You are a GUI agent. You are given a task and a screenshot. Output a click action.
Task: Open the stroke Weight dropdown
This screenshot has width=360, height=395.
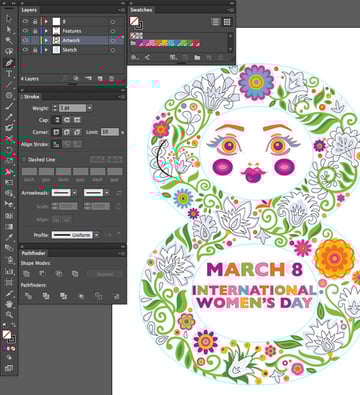click(90, 108)
